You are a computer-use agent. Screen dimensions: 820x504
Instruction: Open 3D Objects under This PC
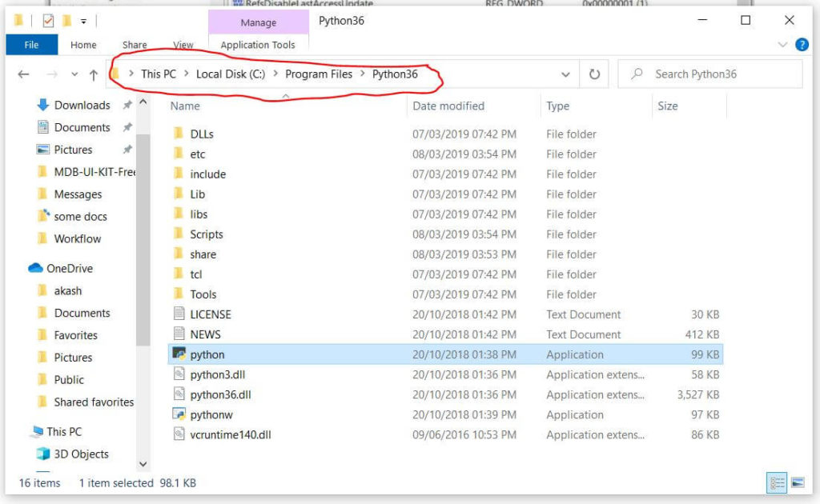[x=81, y=454]
